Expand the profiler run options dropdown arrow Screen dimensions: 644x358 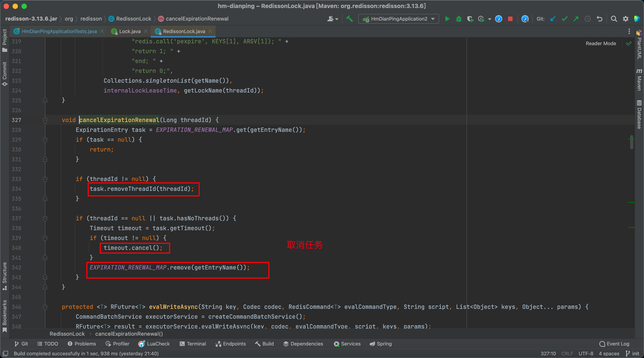[x=489, y=19]
